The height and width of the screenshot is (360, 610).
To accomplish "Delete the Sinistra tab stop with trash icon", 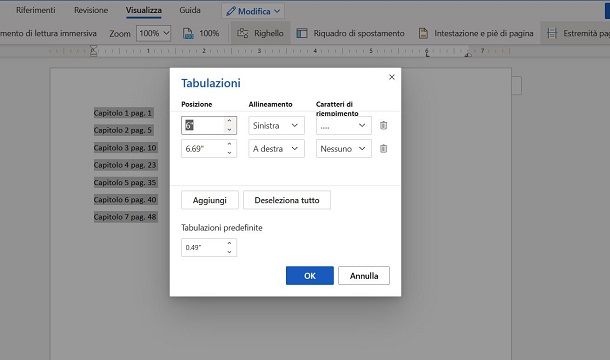I will [x=383, y=125].
